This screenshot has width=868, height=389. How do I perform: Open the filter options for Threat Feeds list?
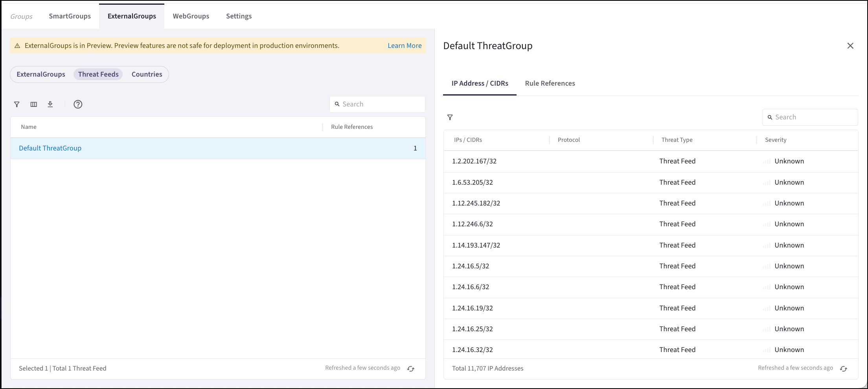[x=17, y=104]
